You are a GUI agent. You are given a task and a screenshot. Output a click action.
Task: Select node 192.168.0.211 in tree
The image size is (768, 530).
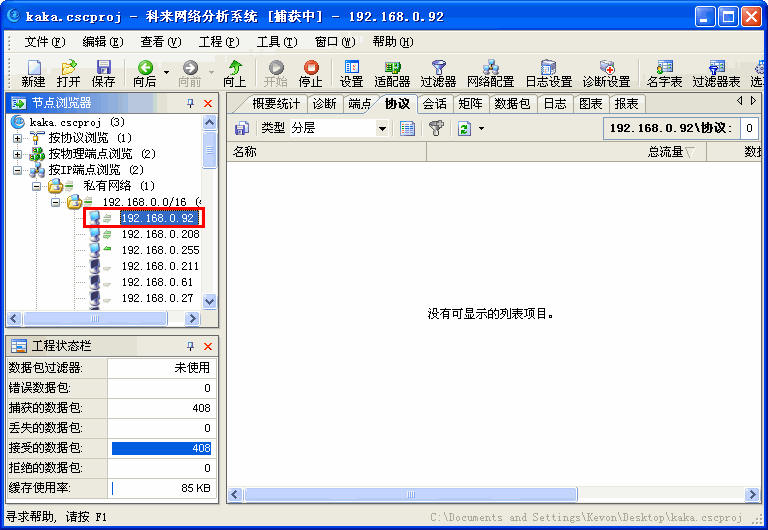pos(160,266)
